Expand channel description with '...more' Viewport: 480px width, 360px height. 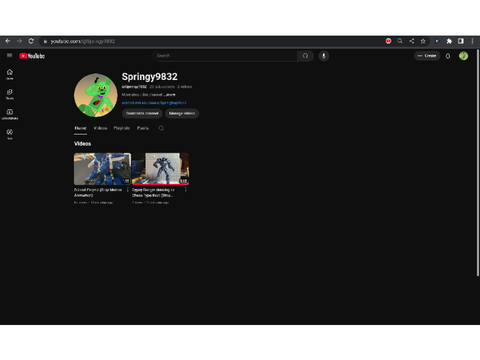click(x=169, y=95)
